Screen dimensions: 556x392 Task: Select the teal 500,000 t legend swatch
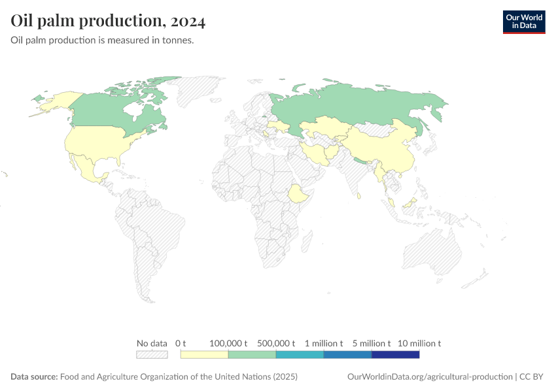coord(300,355)
